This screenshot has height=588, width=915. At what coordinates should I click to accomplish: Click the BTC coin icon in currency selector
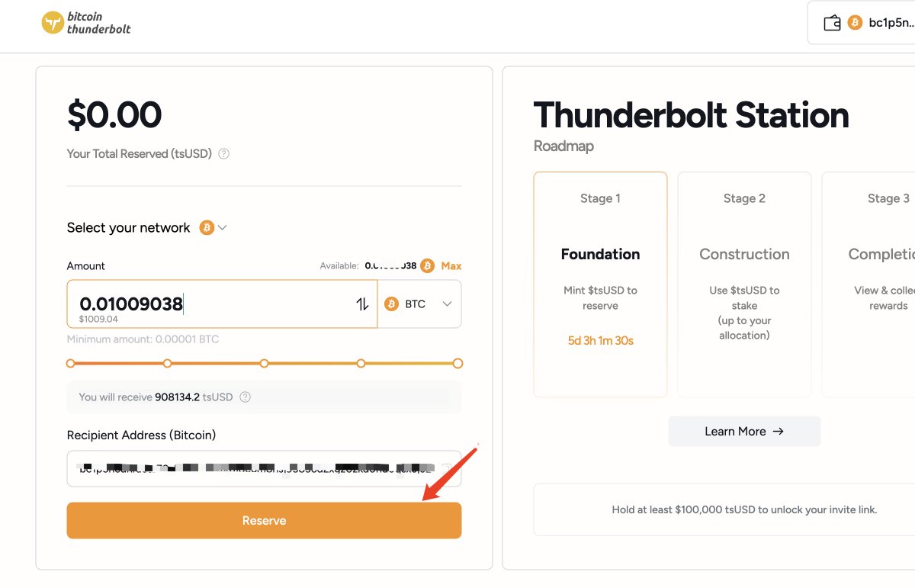tap(392, 304)
